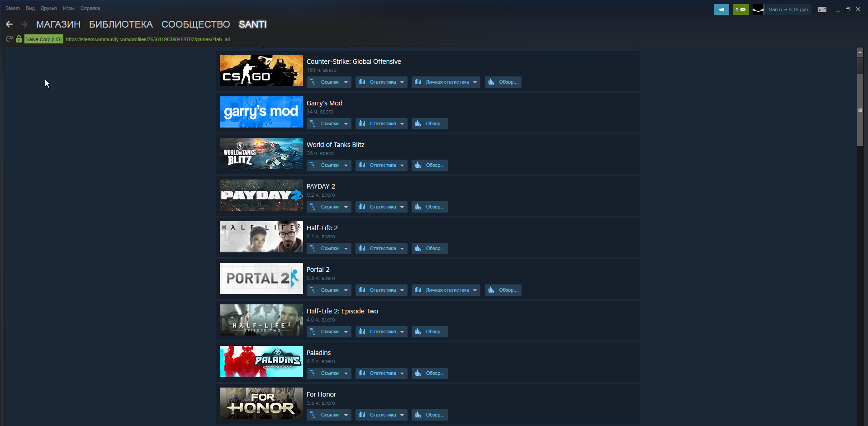Click the personal stats icon for Counter-Strike
This screenshot has height=426, width=868.
(418, 82)
